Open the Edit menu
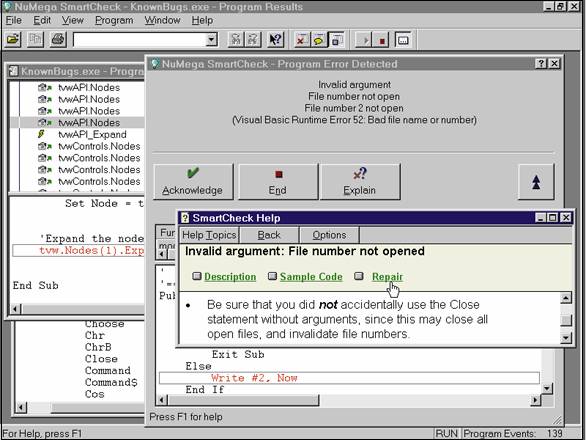 tap(42, 20)
